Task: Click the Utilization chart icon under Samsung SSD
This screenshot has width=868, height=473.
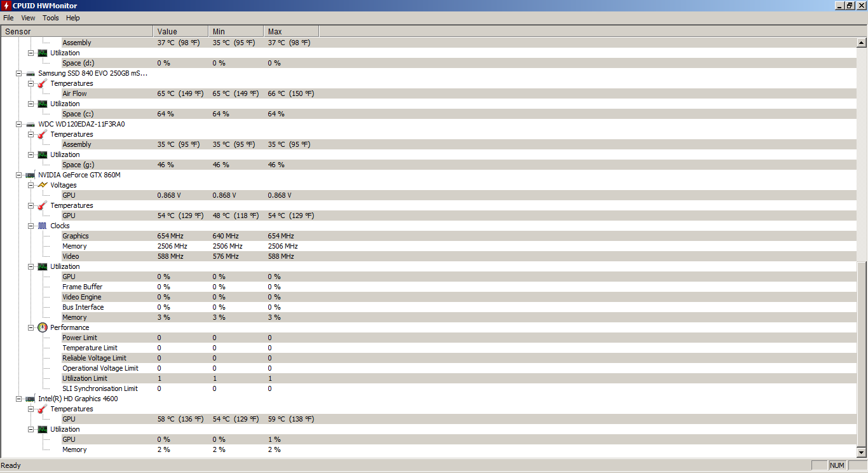Action: click(43, 104)
